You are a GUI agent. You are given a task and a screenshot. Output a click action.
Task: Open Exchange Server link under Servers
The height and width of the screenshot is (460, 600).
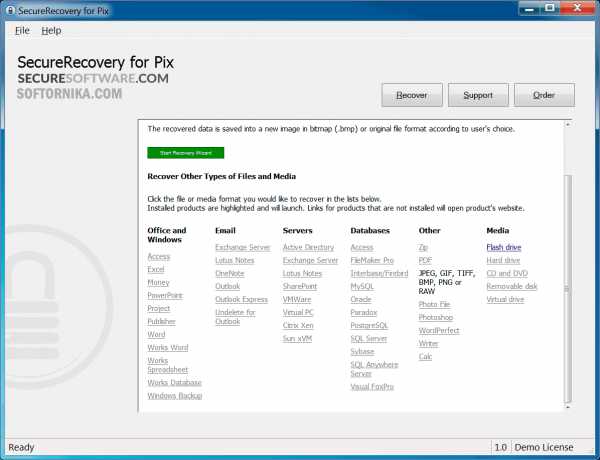click(x=310, y=260)
